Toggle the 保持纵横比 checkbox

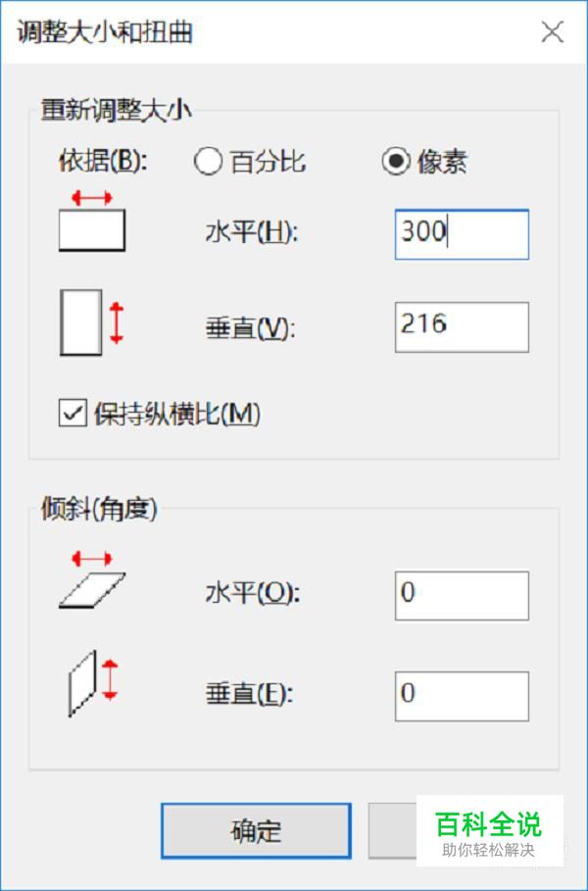click(73, 413)
